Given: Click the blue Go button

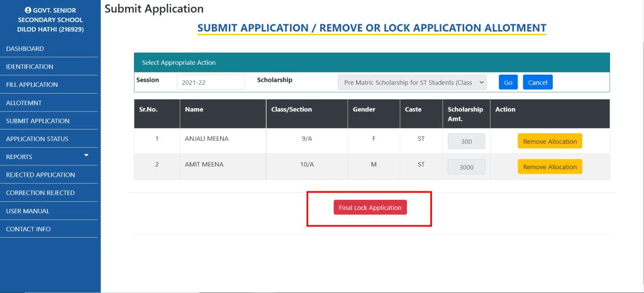Looking at the screenshot, I should (x=508, y=82).
